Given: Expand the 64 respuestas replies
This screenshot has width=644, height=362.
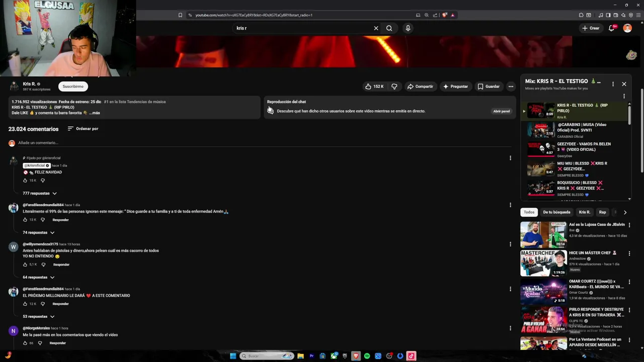Looking at the screenshot, I should (39, 278).
